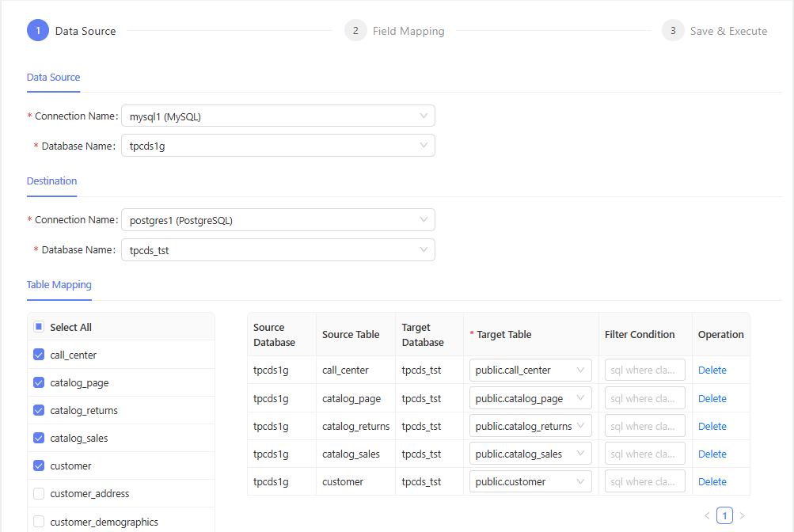
Task: Select the Destination section tab
Action: tap(51, 181)
